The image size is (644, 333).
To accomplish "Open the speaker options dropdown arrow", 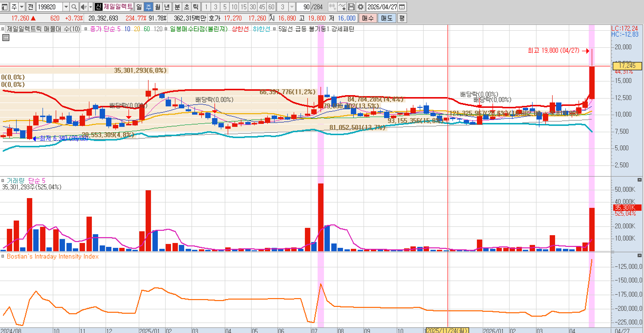I will [91, 7].
